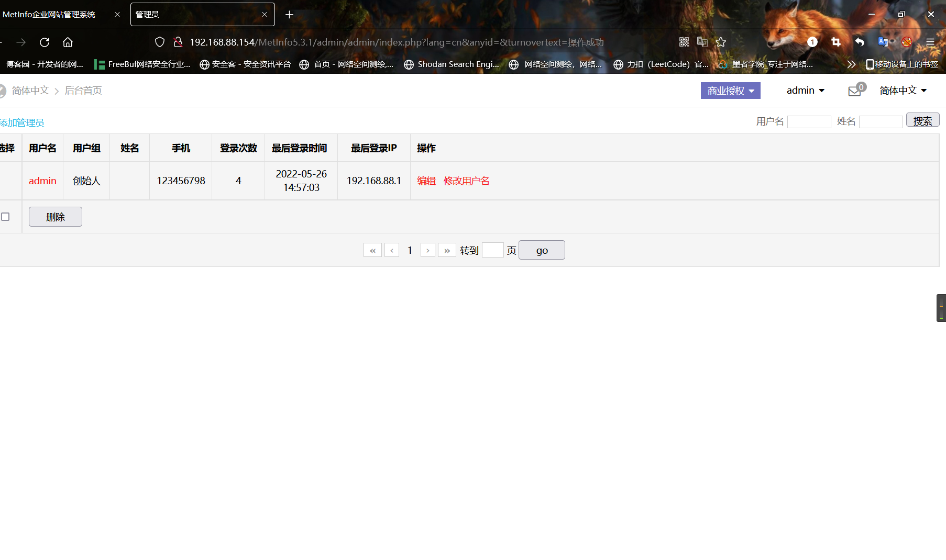946x560 pixels.
Task: Bookmark this page with the star icon
Action: pos(721,42)
